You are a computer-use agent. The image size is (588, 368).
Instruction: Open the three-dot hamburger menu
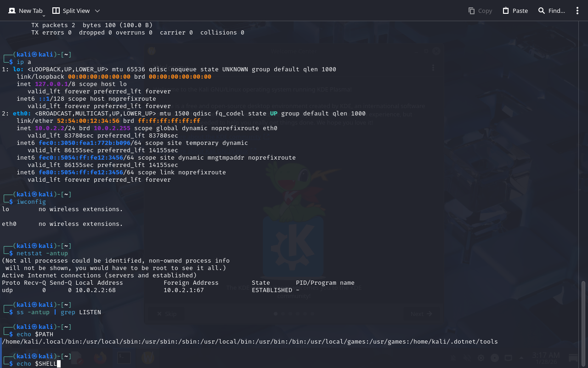[577, 11]
